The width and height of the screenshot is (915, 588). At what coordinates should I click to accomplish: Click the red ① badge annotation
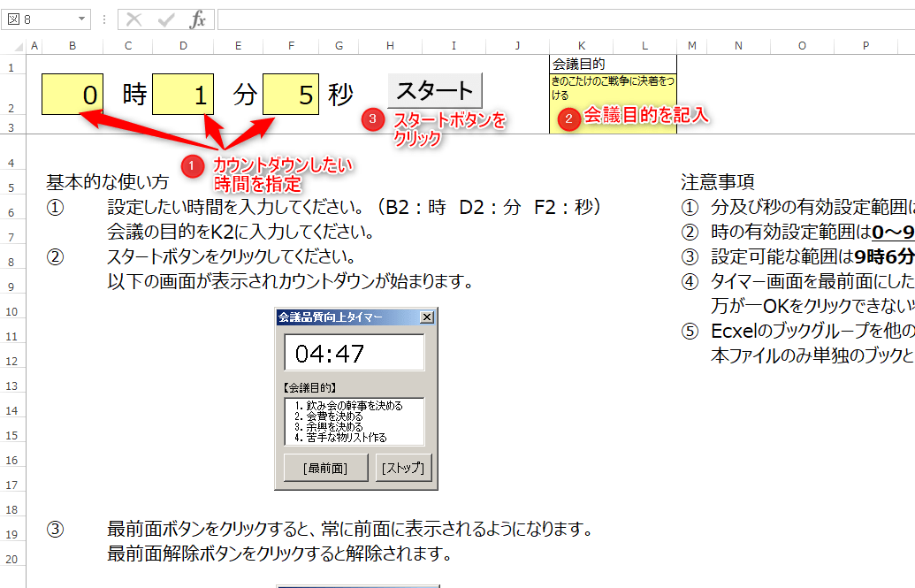coord(193,165)
